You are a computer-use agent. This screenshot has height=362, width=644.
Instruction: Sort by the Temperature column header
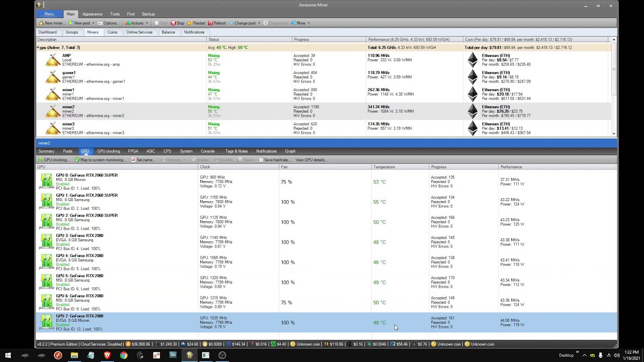pos(400,167)
